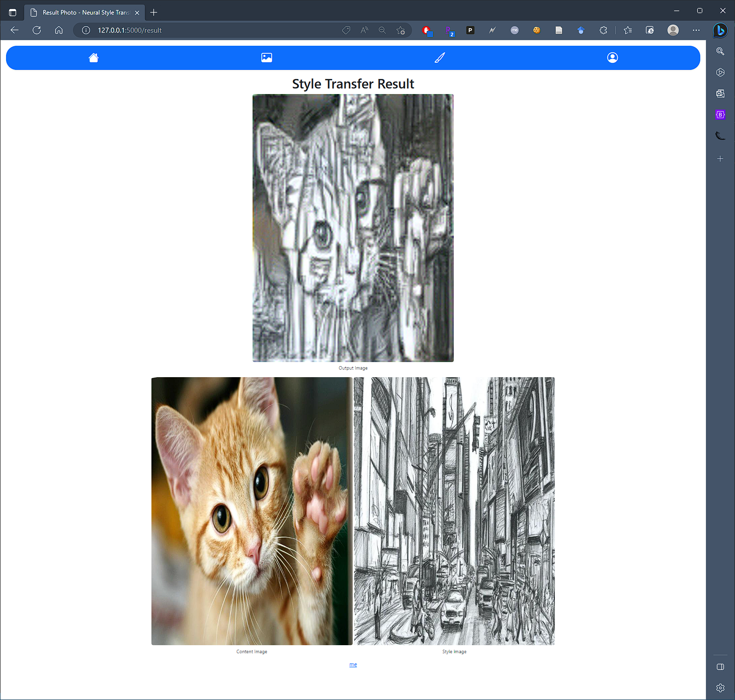
Task: Click the me link below the images
Action: tap(353, 664)
